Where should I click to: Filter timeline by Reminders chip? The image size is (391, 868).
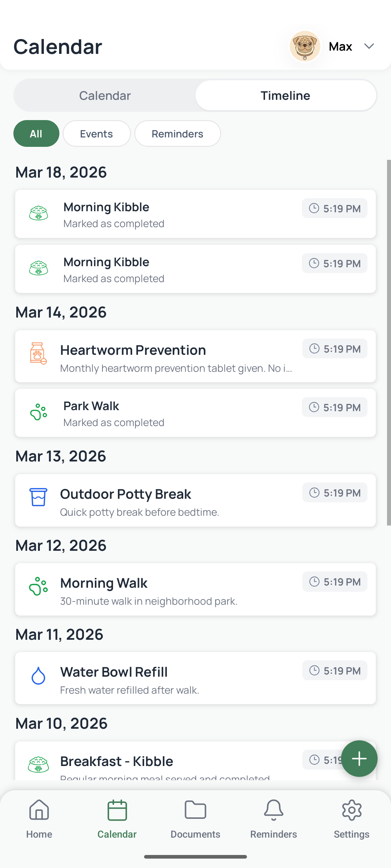(177, 134)
